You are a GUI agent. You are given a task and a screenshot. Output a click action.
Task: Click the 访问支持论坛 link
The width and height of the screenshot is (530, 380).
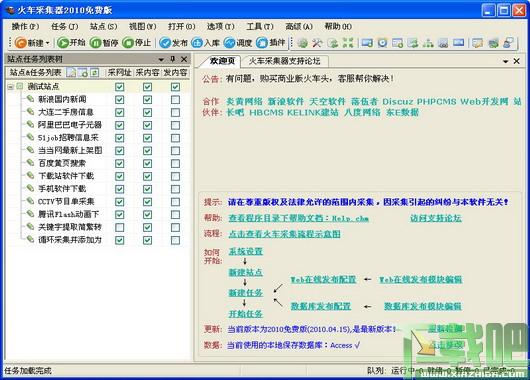(436, 218)
